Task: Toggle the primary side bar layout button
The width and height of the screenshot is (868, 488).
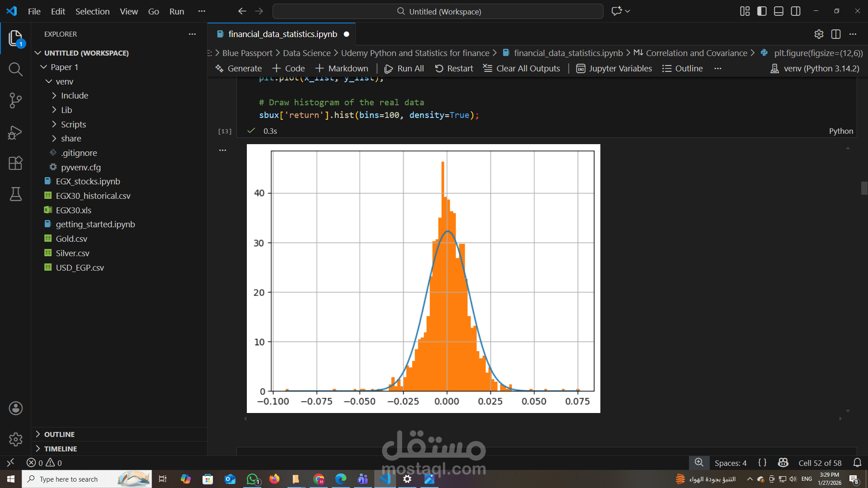Action: click(x=762, y=11)
